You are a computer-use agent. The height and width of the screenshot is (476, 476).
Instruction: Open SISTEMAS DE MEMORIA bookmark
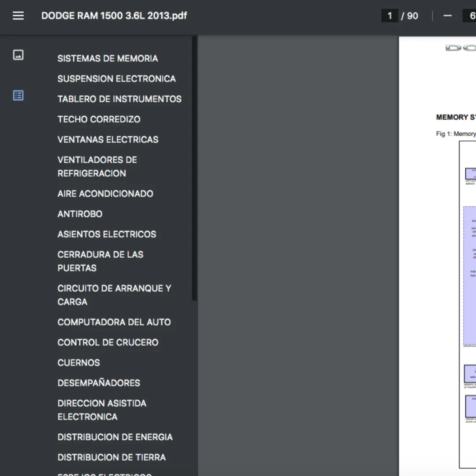[x=108, y=58]
